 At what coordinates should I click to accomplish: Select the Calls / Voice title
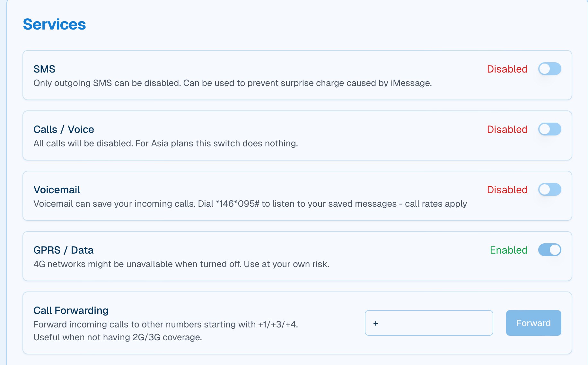point(64,129)
